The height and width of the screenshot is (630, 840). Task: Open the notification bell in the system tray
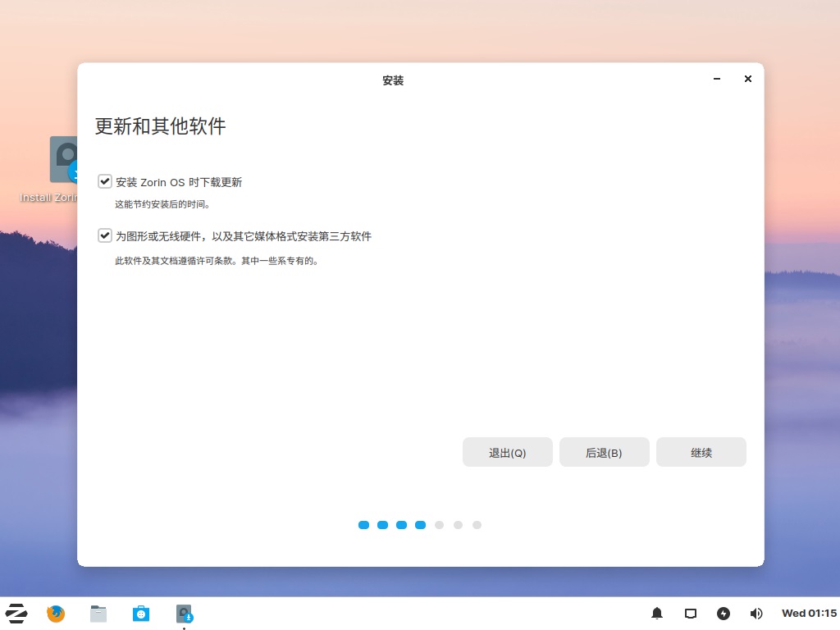tap(656, 613)
